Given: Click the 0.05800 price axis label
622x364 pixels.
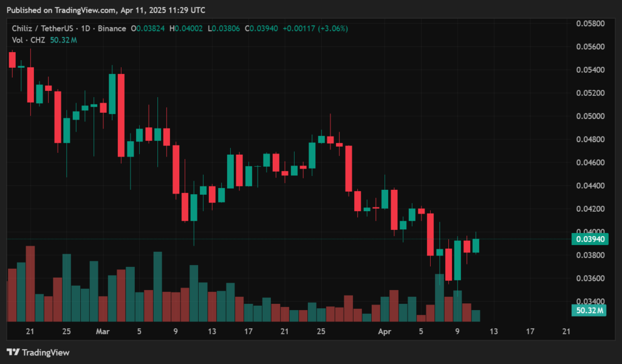Looking at the screenshot, I should click(589, 24).
